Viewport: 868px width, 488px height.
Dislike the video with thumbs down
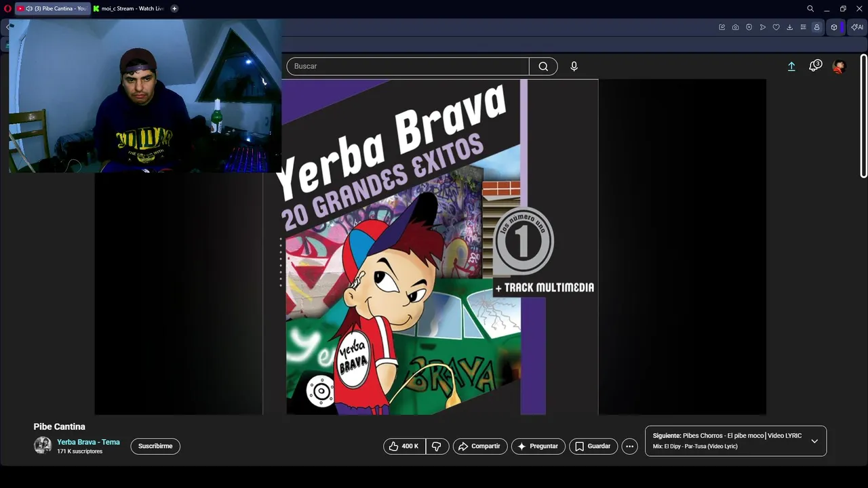coord(437,446)
